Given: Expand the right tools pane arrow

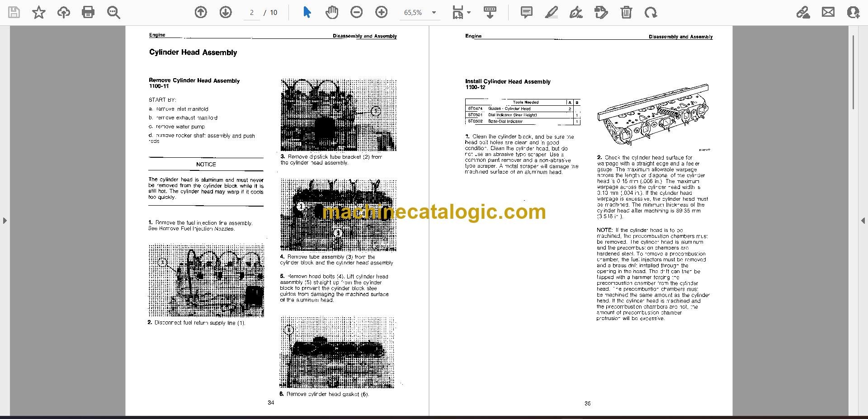Looking at the screenshot, I should click(863, 221).
